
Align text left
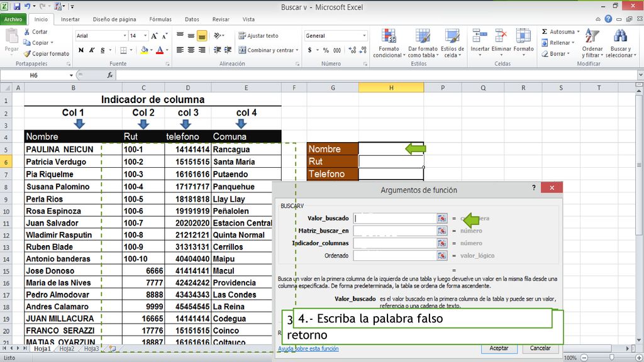coord(180,50)
